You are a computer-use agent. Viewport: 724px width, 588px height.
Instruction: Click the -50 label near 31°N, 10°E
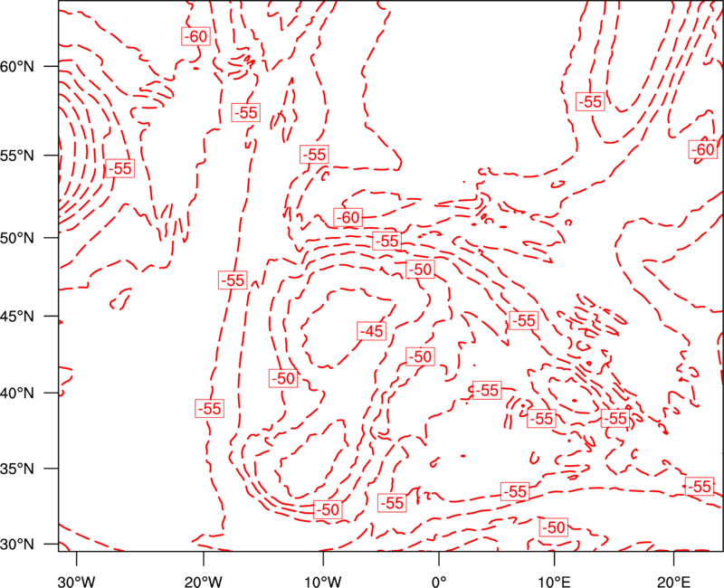[x=553, y=527]
